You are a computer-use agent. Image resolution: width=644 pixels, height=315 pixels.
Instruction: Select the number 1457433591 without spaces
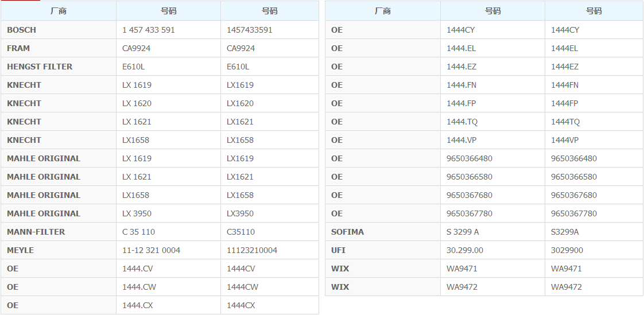pyautogui.click(x=250, y=30)
